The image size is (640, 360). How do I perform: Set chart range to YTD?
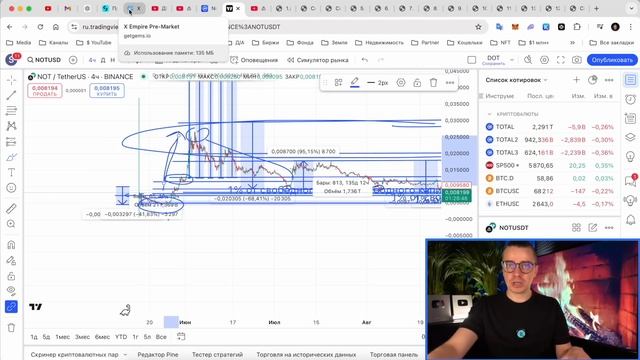pyautogui.click(x=121, y=337)
